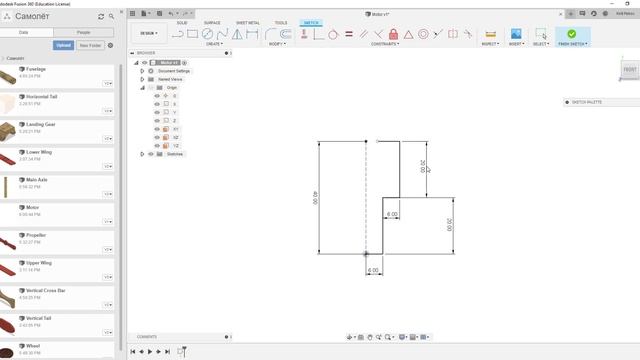Select the Spline sketch tool
The height and width of the screenshot is (360, 640).
tap(222, 34)
